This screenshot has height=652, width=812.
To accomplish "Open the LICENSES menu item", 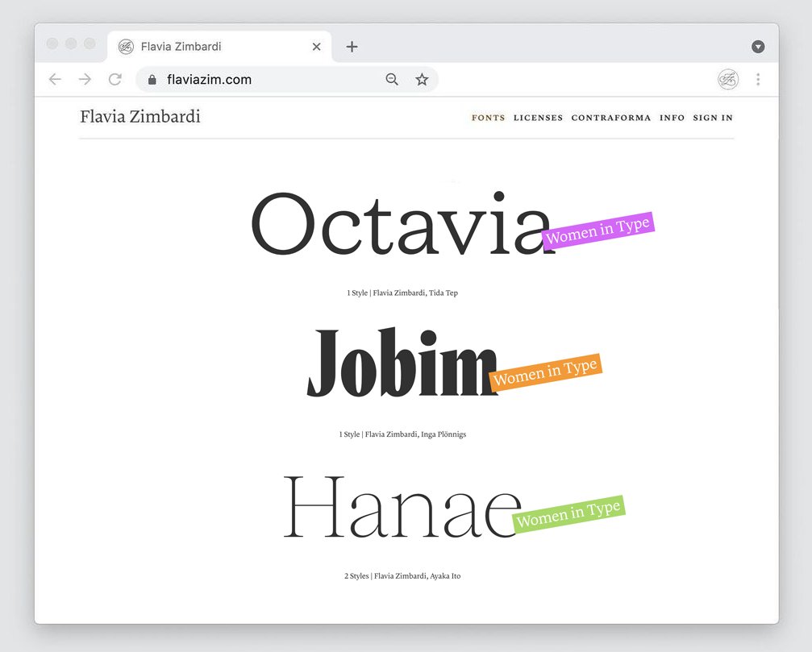I will pos(538,118).
